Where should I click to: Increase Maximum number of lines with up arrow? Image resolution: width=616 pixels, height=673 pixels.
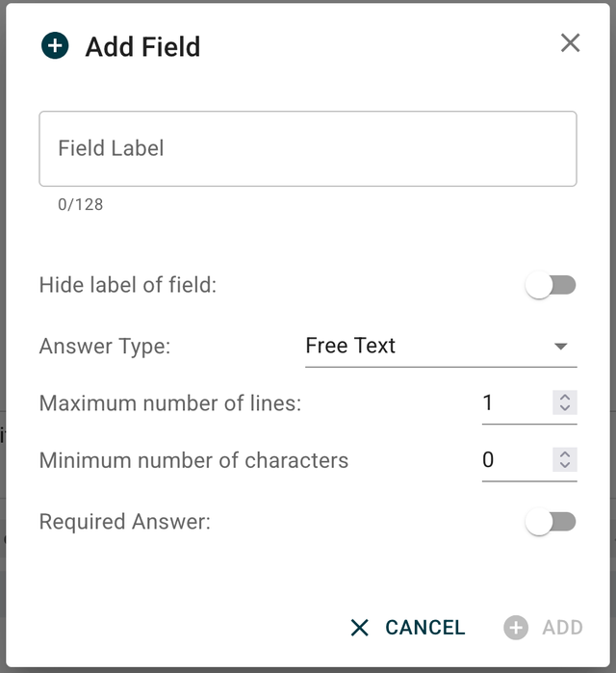(x=565, y=397)
